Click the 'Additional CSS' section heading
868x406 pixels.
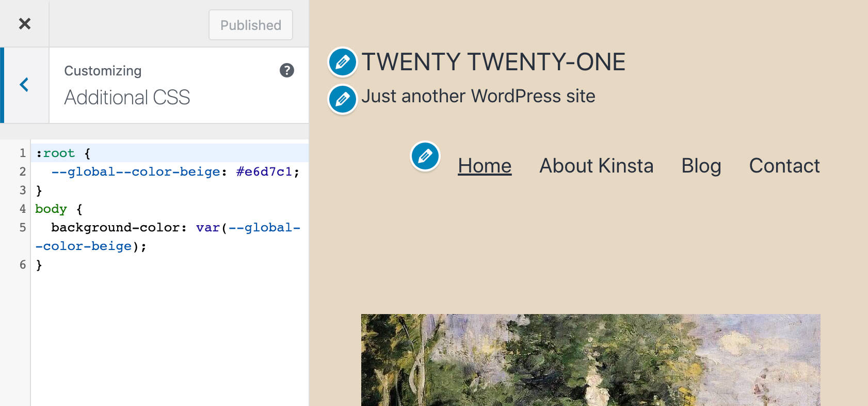tap(127, 97)
